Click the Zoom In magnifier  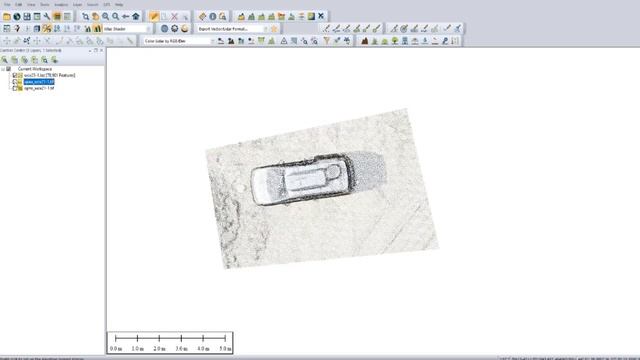pyautogui.click(x=106, y=16)
